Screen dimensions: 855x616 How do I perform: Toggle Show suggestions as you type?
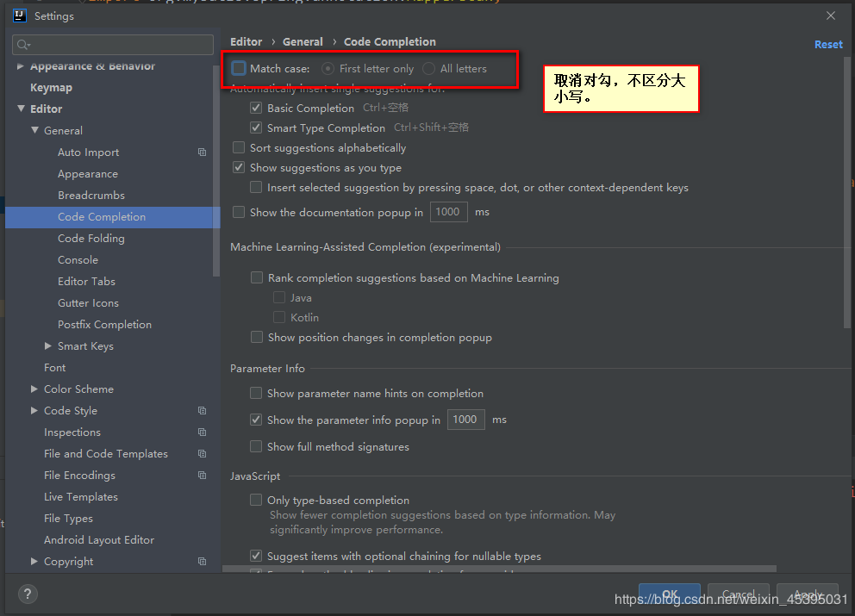pyautogui.click(x=238, y=167)
